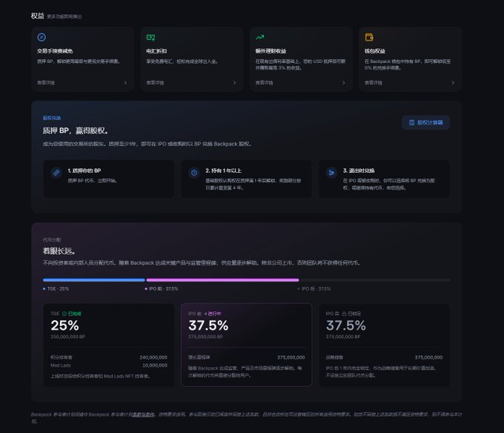Click the 已锁定 locked status label
The height and width of the screenshot is (433, 504).
point(354,314)
